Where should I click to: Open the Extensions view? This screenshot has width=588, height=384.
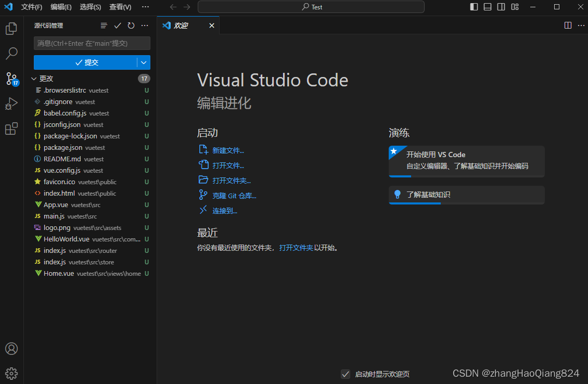pyautogui.click(x=11, y=129)
